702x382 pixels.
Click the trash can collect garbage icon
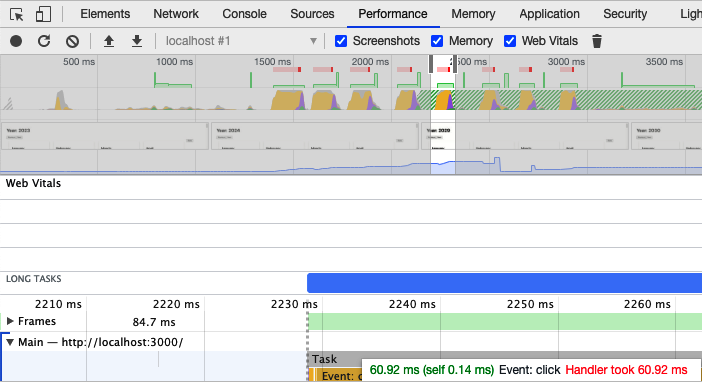[x=597, y=41]
